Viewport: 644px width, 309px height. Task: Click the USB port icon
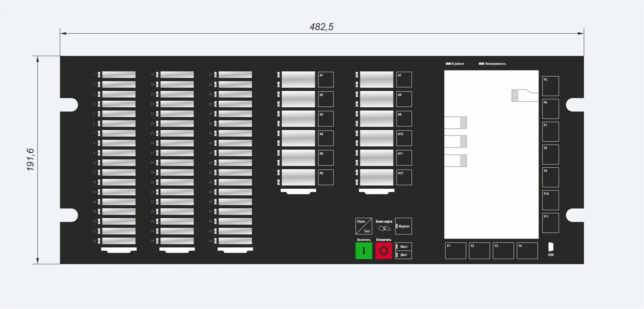[551, 247]
